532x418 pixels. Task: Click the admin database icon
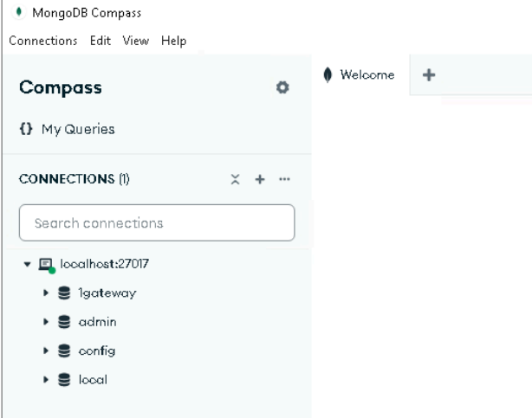coord(64,322)
